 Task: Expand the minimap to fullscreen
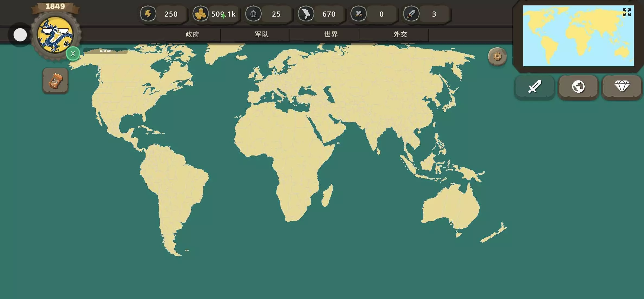pos(627,12)
